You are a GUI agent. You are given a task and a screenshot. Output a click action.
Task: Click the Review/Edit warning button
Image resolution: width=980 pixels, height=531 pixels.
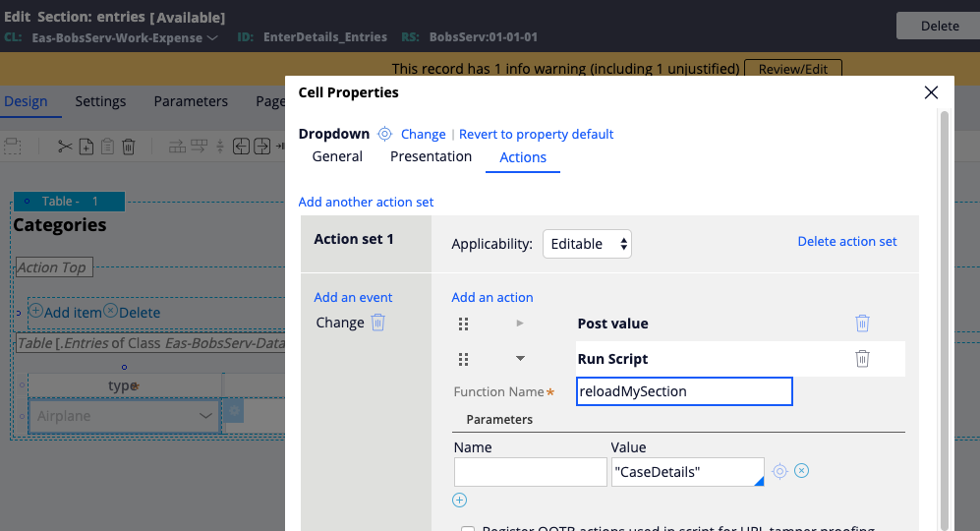[x=792, y=69]
